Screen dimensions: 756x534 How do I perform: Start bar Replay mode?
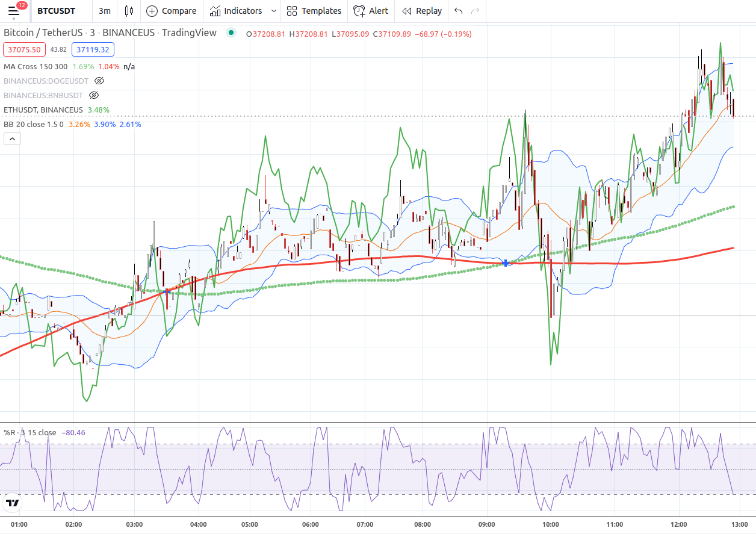coord(422,11)
